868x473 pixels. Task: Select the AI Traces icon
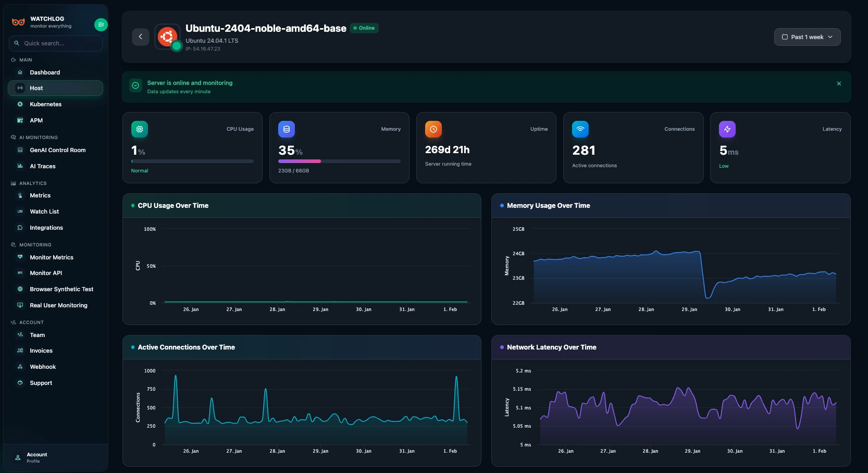(x=20, y=166)
